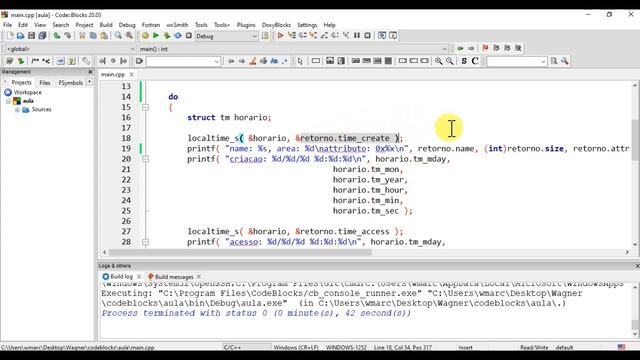This screenshot has width=640, height=360.
Task: Collapse the aula project node
Action: 8,101
